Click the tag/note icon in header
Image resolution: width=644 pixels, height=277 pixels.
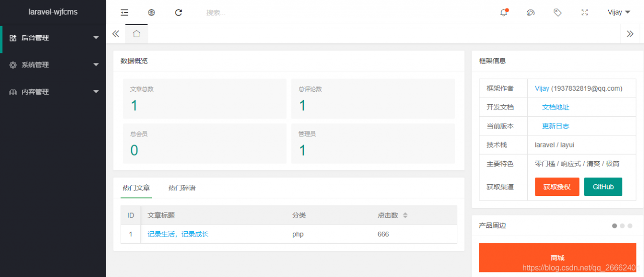click(557, 13)
